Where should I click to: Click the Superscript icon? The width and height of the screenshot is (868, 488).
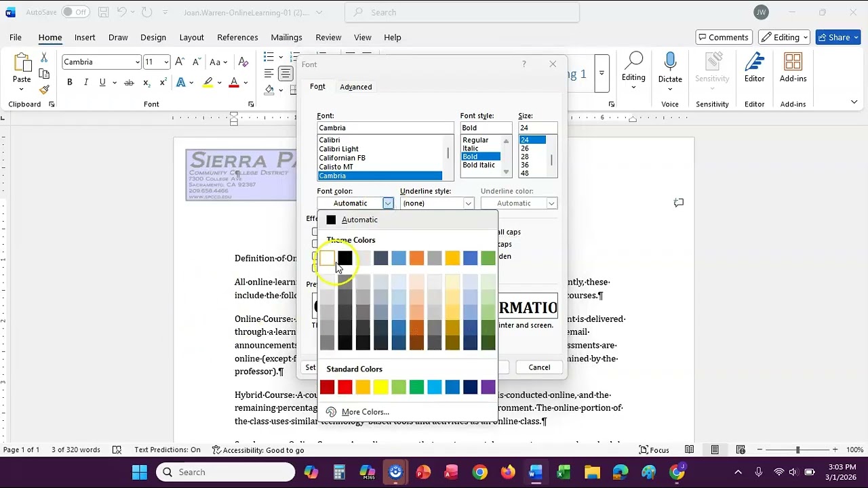coord(163,83)
